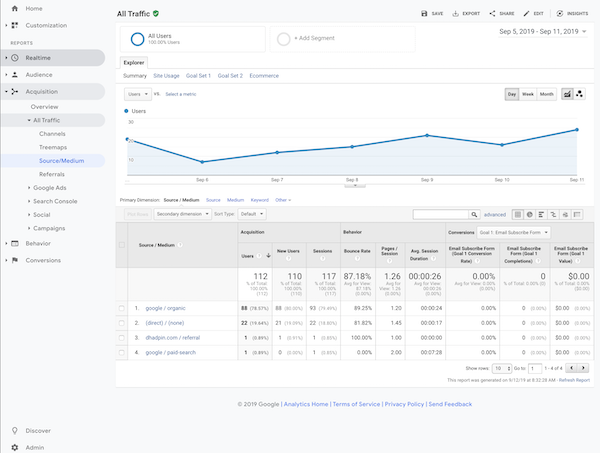This screenshot has width=600, height=453.
Task: Select the percentage pie view icon
Action: (530, 214)
